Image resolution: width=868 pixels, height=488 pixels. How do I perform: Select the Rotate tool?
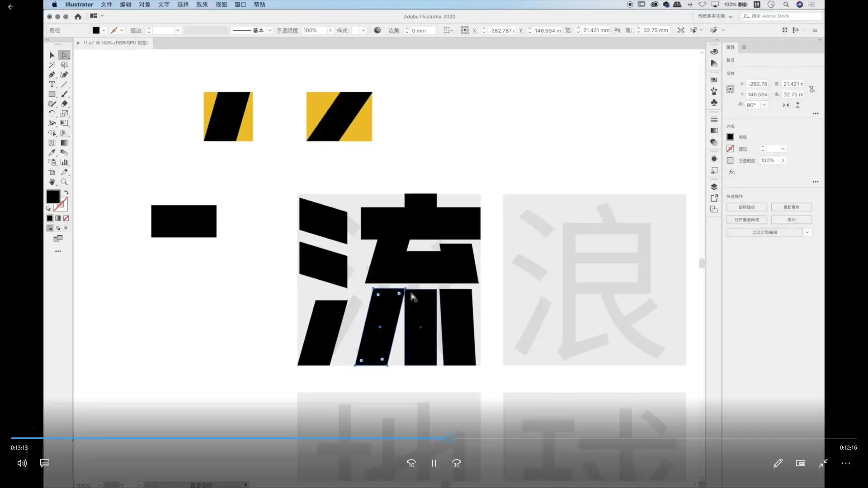[x=52, y=113]
